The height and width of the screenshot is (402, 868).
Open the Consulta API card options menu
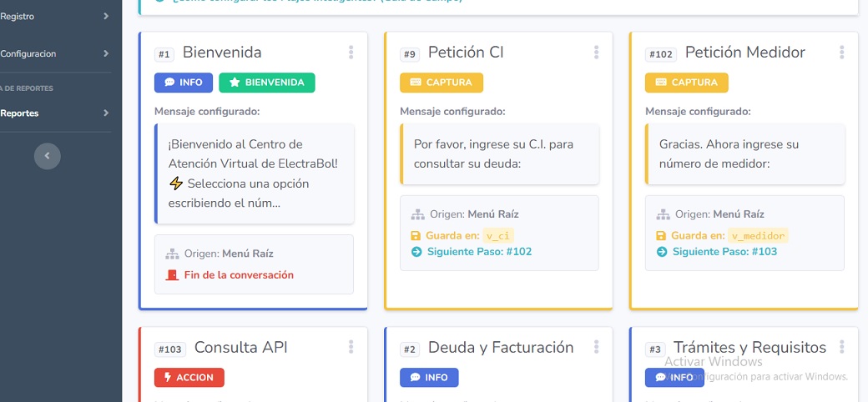(x=351, y=347)
